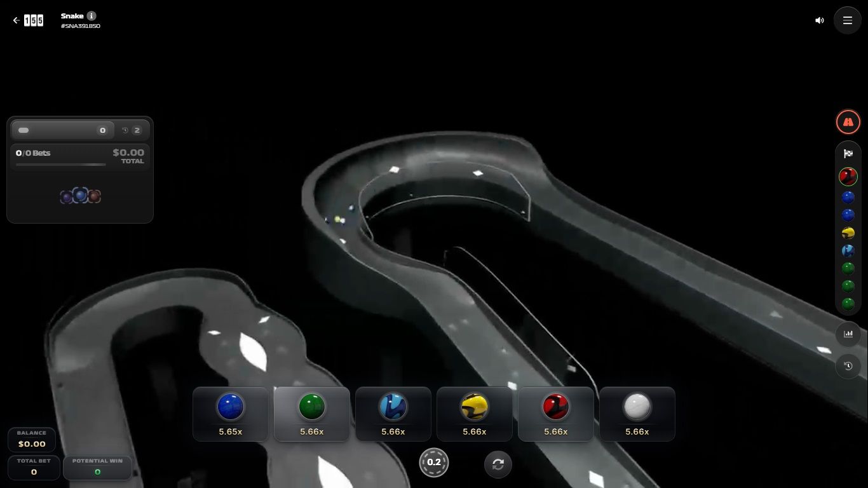The width and height of the screenshot is (868, 488).
Task: Select the yellow marble in the results column
Action: coord(848,233)
